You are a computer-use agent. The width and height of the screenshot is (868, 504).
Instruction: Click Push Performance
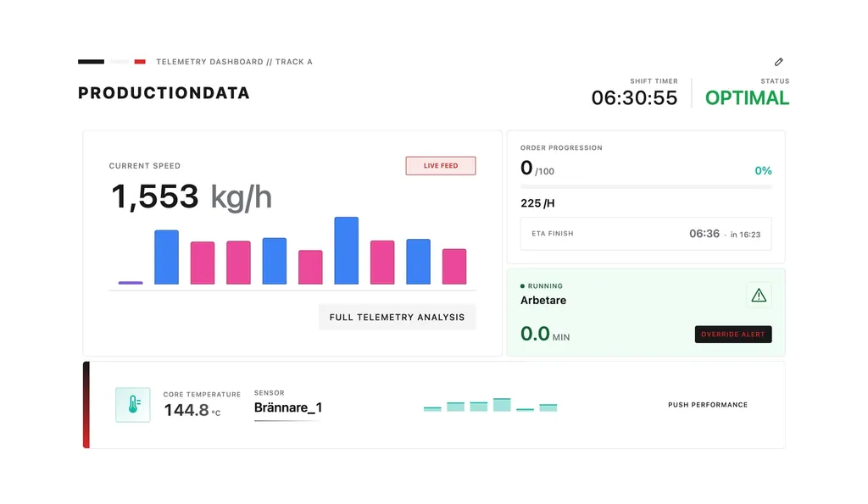(x=708, y=405)
